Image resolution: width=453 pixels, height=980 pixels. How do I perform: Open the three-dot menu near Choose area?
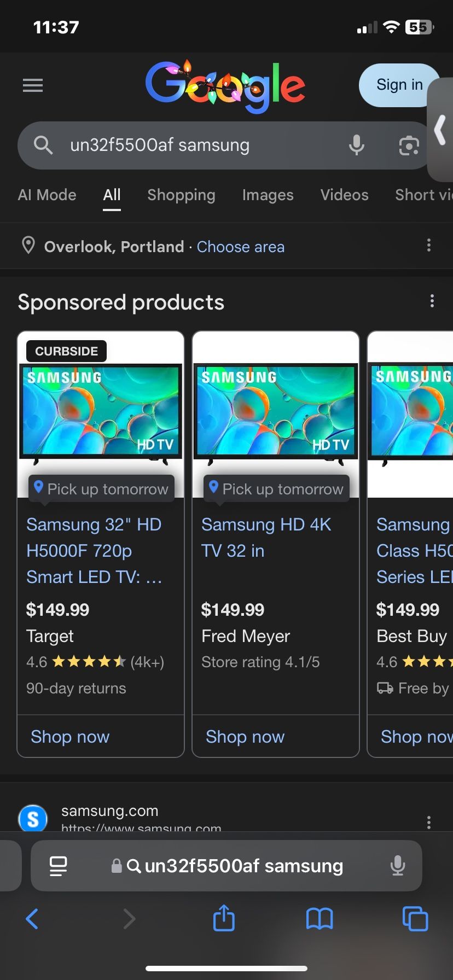click(429, 246)
